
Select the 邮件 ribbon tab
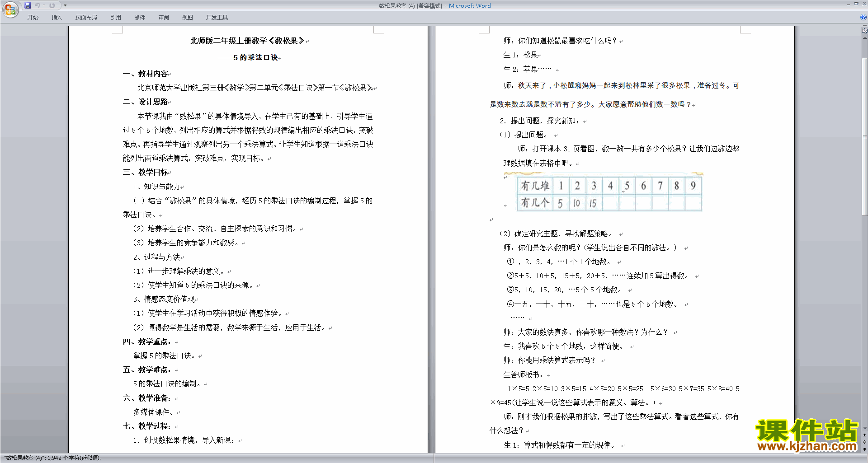(x=140, y=17)
